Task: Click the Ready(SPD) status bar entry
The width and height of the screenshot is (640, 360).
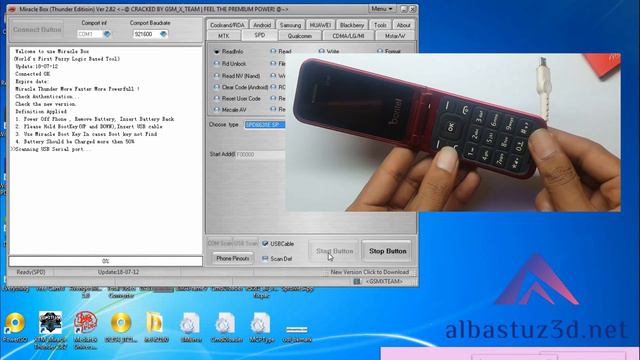Action: [31, 272]
